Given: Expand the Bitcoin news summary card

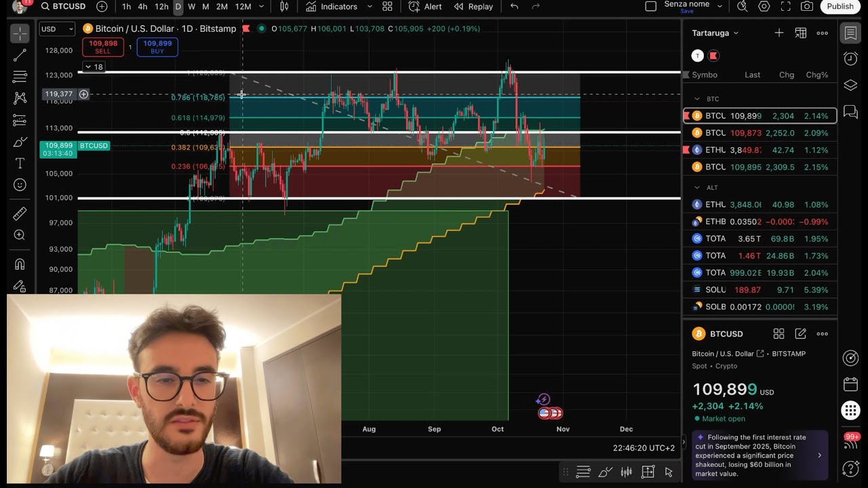Looking at the screenshot, I should pos(760,455).
